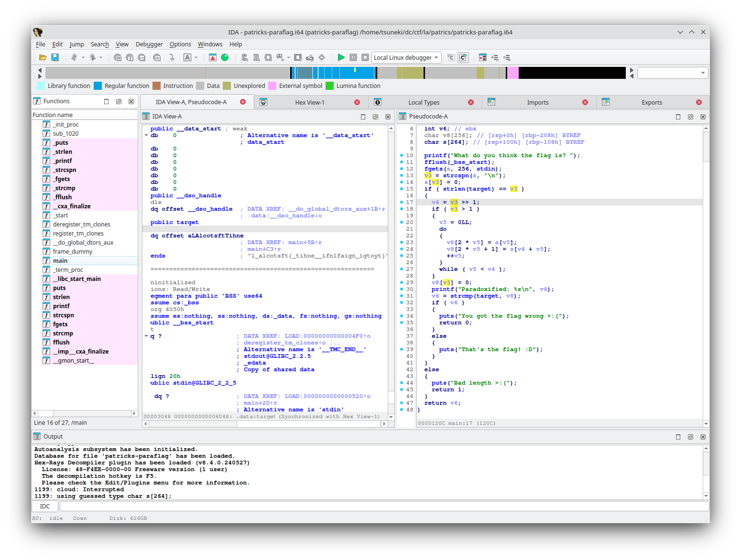Open the Local Linux debugger dropdown
This screenshot has width=741, height=560.
406,57
